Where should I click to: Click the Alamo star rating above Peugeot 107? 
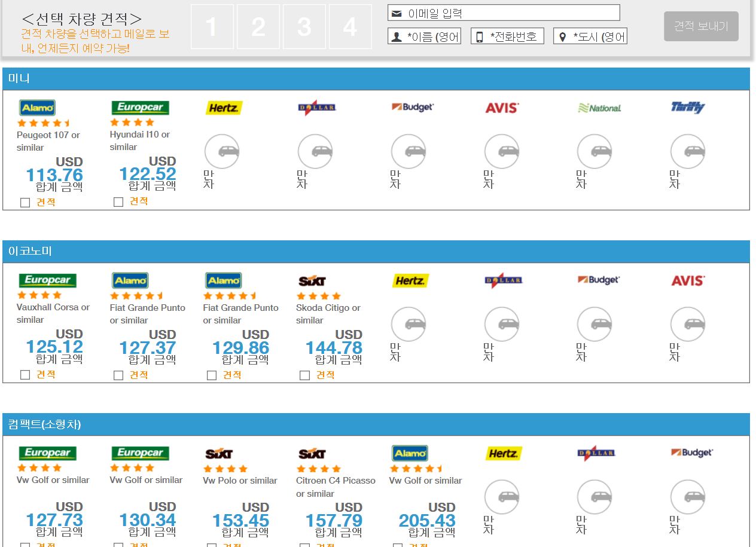(x=45, y=123)
